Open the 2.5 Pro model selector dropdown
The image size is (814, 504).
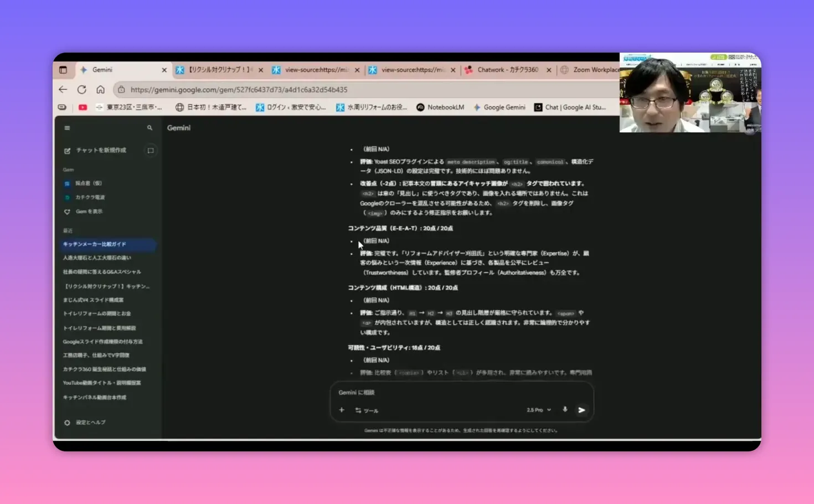(x=537, y=410)
